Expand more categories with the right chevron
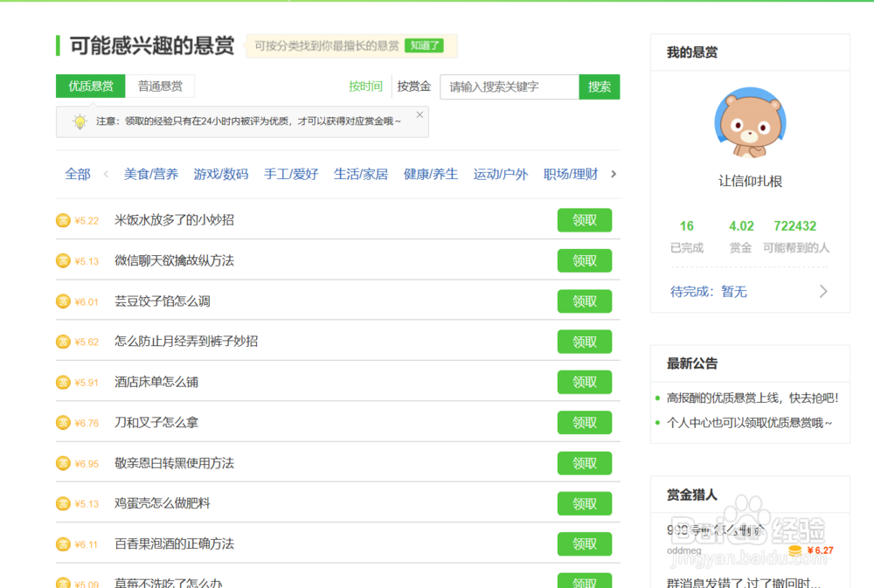The height and width of the screenshot is (588, 874). 613,174
